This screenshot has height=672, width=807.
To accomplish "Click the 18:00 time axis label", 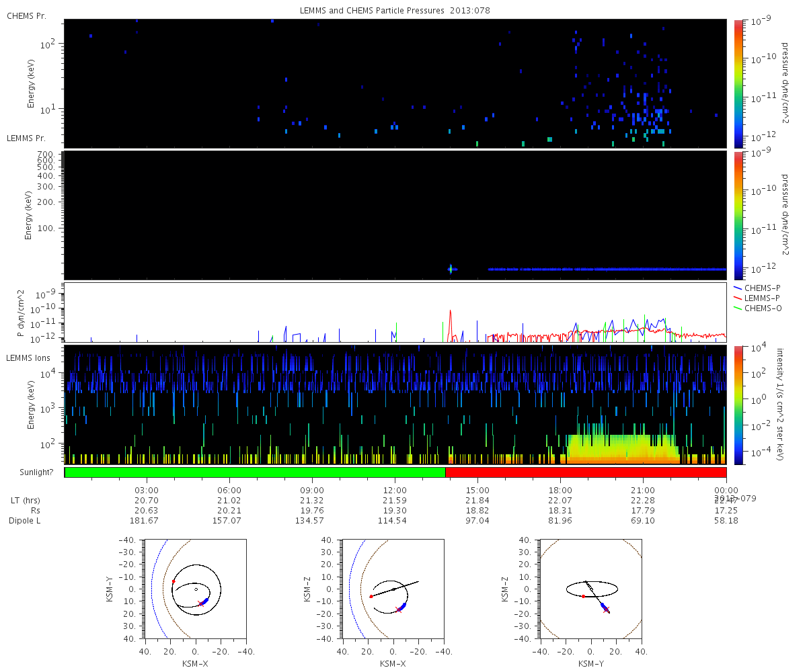I will [x=560, y=491].
